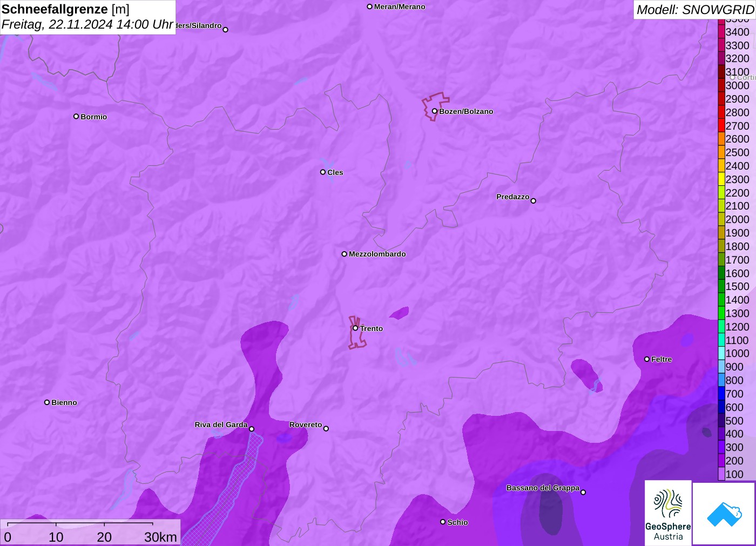Click the "Modell: SNOWGRID" label

[695, 10]
